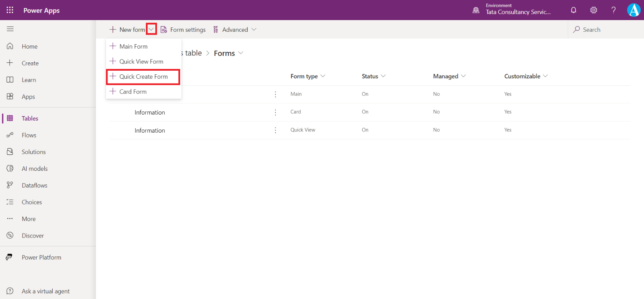644x299 pixels.
Task: Collapse the left navigation hamburger menu
Action: coord(10,29)
